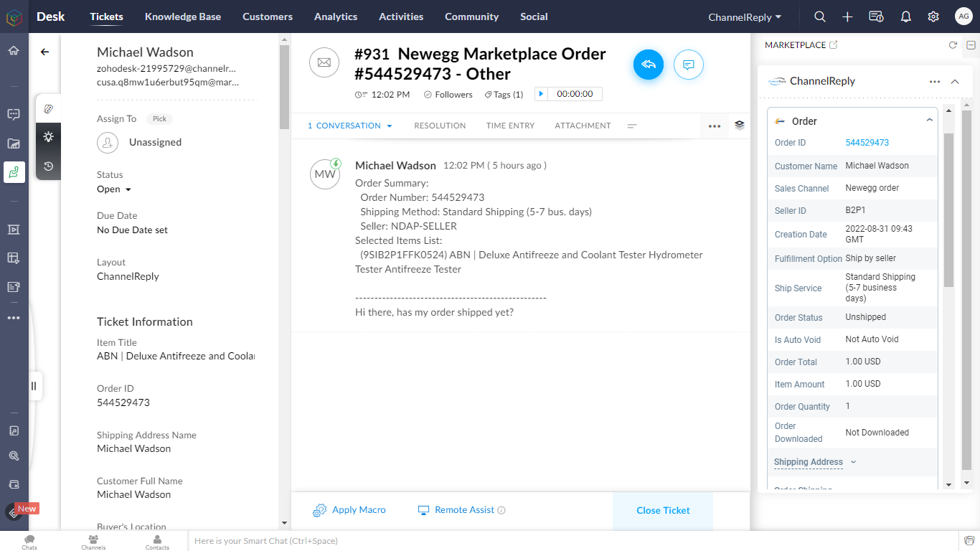Switch to the Attachment tab
Screen dimensions: 980x551
(x=583, y=126)
